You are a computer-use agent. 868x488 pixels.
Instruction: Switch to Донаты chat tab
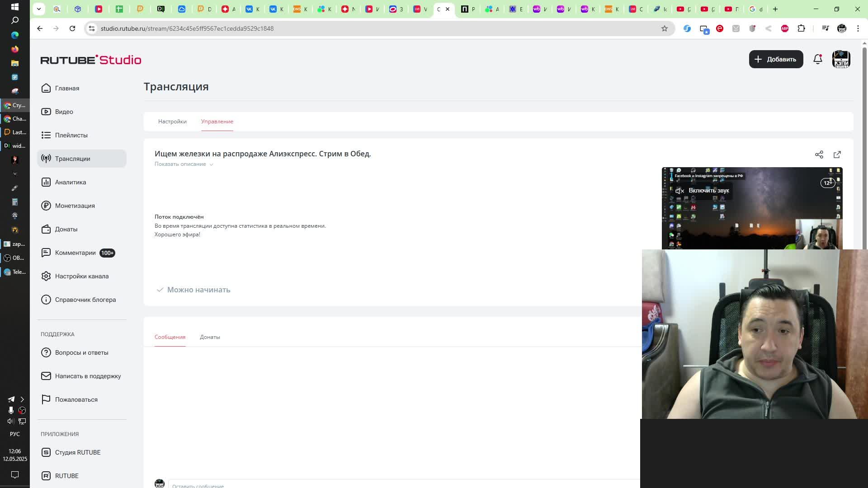click(x=210, y=337)
